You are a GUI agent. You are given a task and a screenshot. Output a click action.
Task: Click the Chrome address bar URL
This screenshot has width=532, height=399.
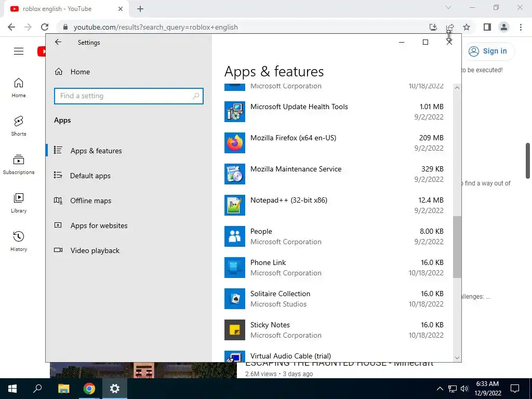155,27
